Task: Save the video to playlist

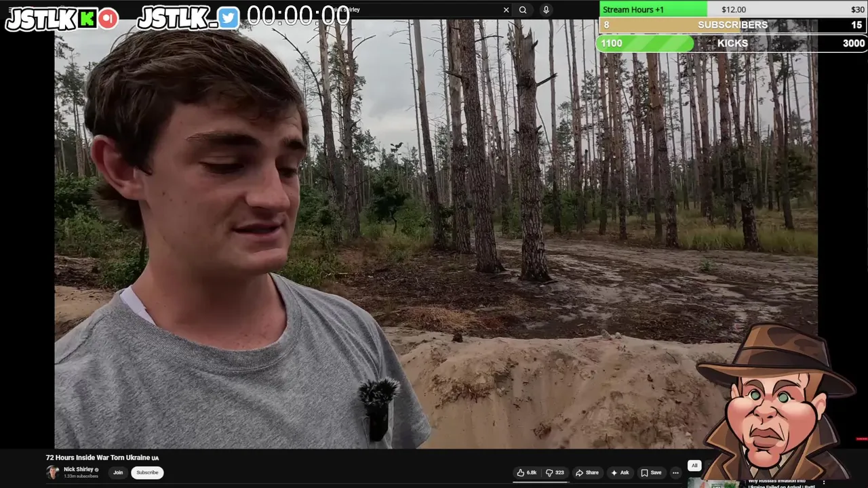Action: pos(651,472)
